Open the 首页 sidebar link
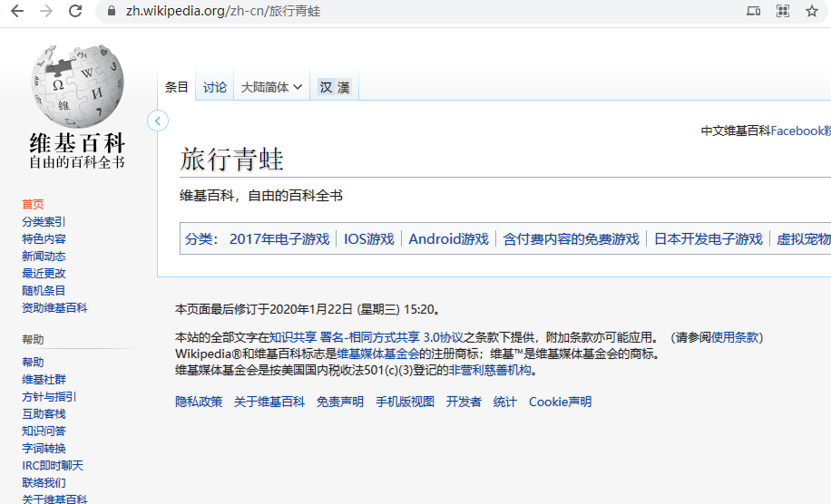Screen dimensions: 831x504 [33, 204]
